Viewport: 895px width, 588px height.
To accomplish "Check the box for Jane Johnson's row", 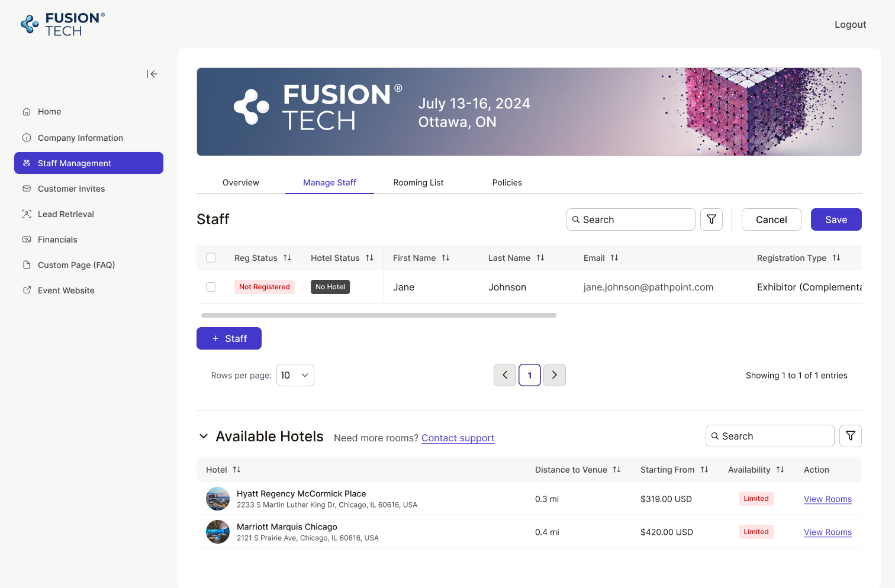I will [x=211, y=287].
